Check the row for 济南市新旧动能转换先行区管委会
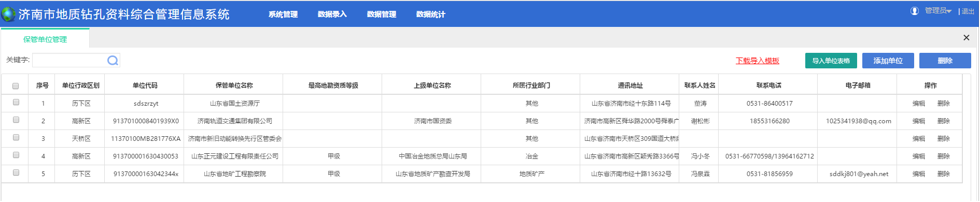 pyautogui.click(x=16, y=138)
